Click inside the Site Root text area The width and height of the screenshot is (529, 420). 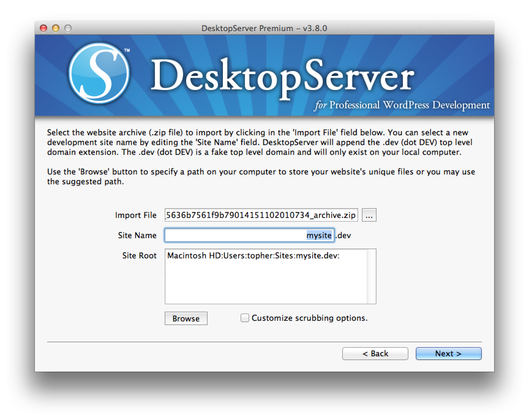[266, 276]
